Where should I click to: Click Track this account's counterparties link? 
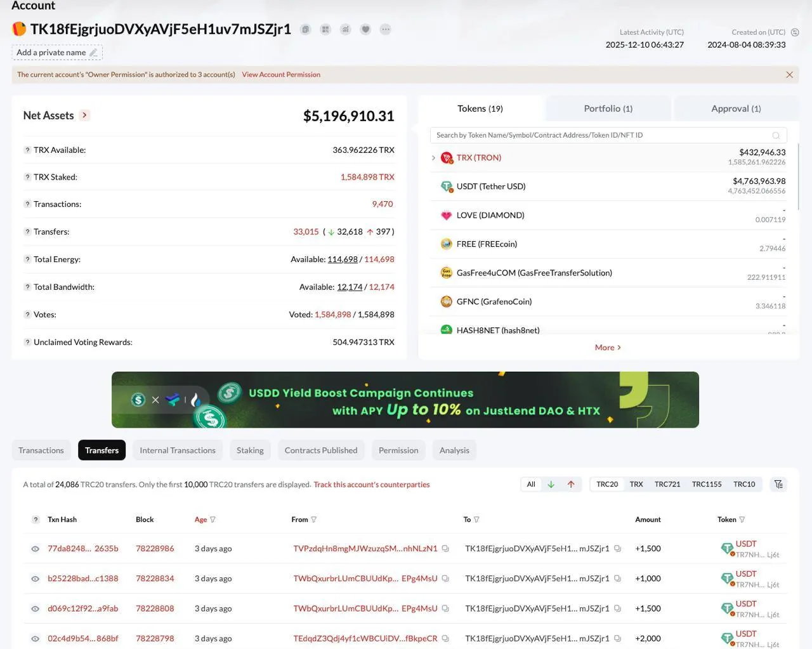(x=372, y=485)
